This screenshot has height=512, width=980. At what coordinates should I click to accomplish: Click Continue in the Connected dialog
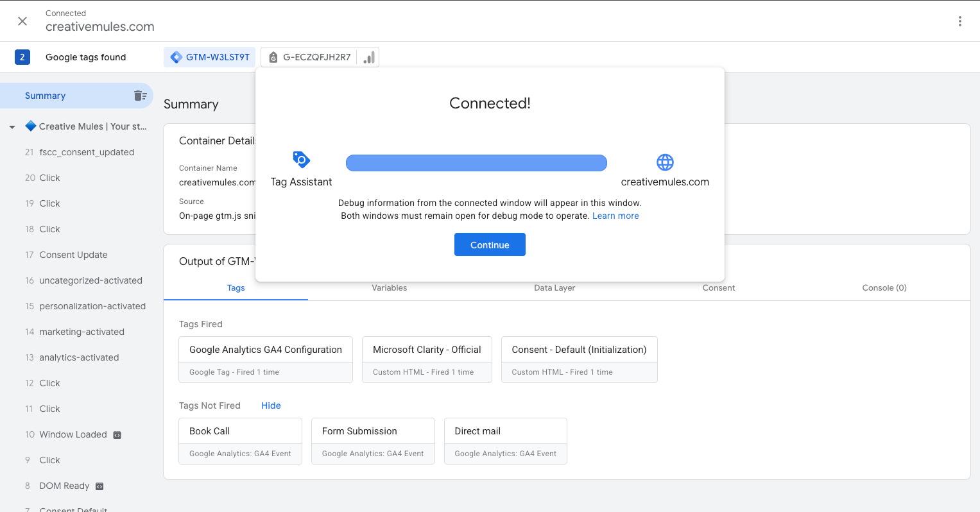[490, 244]
